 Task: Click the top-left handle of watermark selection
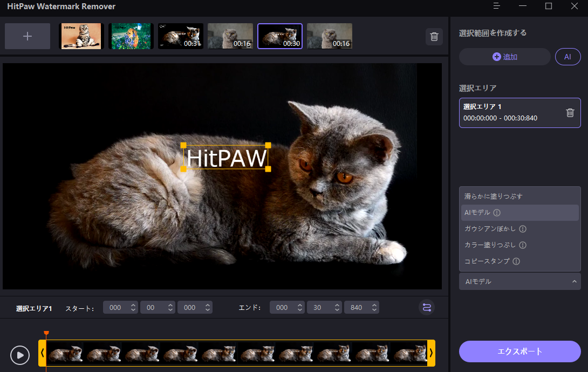point(183,145)
